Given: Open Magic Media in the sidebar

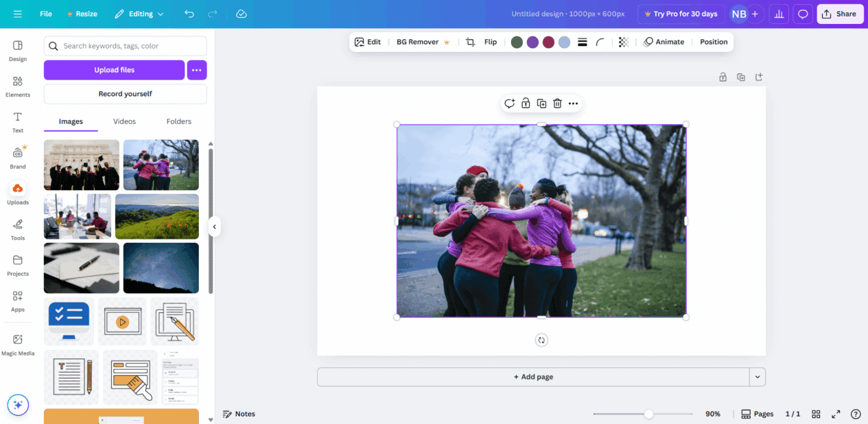Looking at the screenshot, I should tap(18, 343).
